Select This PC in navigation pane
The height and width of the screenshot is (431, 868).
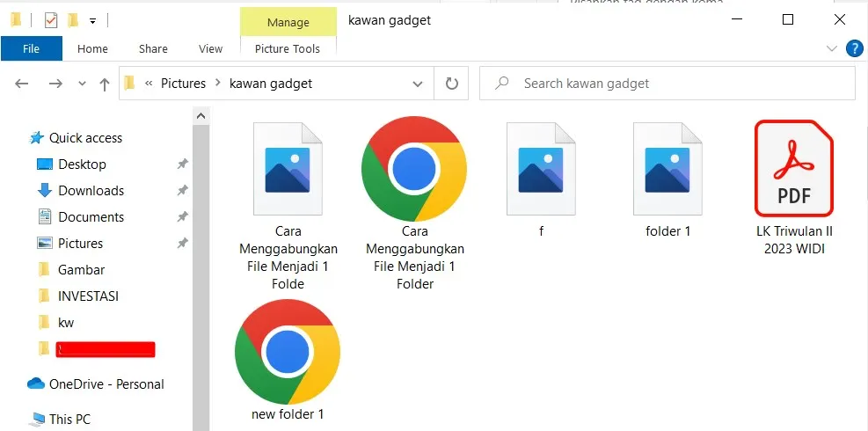[69, 420]
